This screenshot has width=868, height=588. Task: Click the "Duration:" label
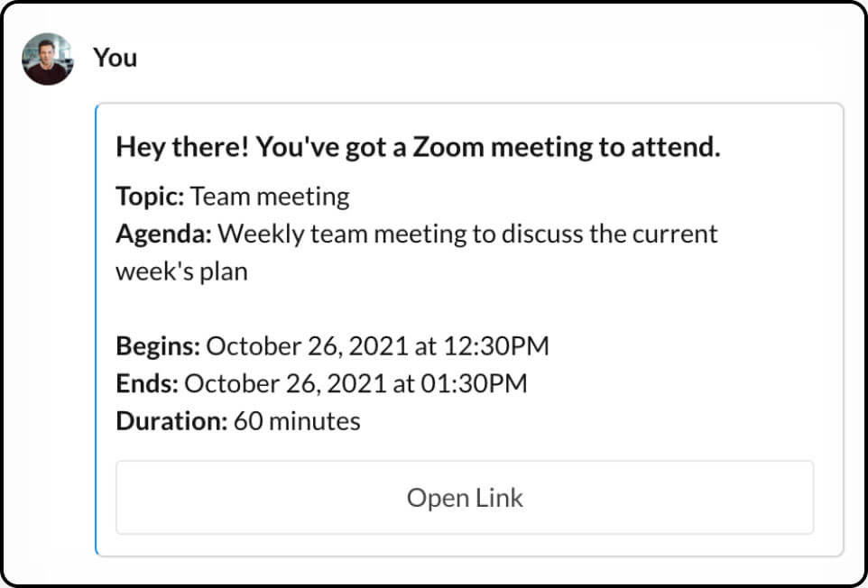[171, 420]
